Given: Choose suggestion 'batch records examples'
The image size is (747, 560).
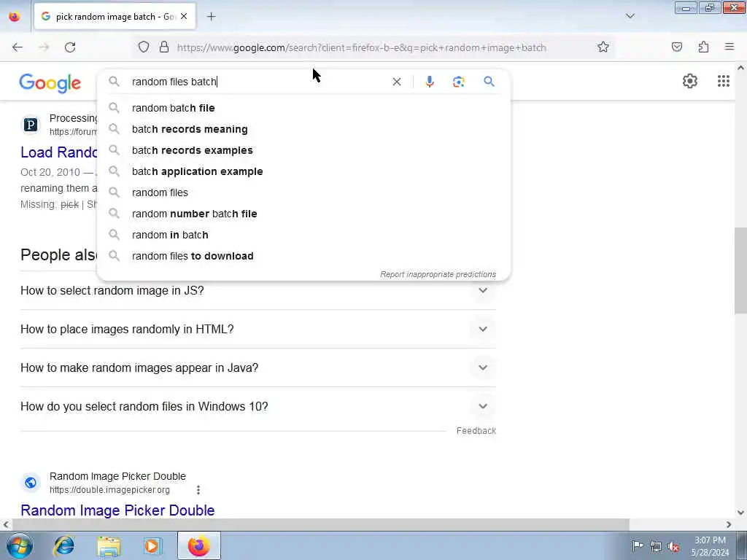Looking at the screenshot, I should [304, 150].
